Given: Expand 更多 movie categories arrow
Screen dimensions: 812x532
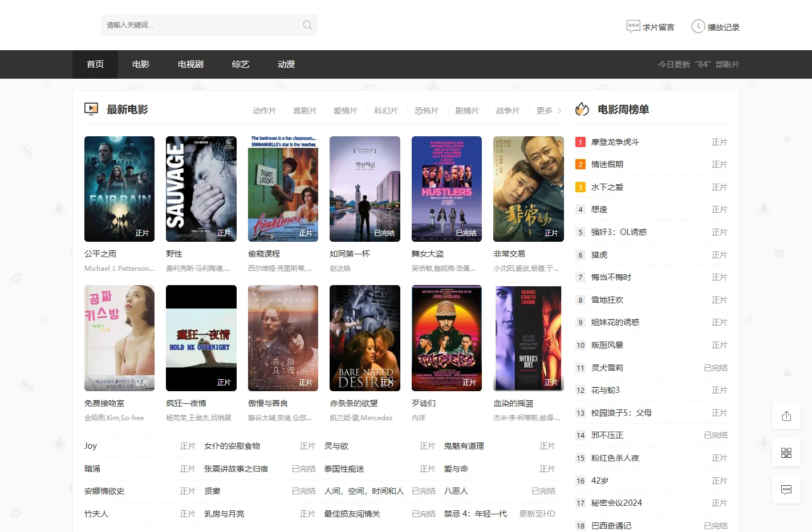Looking at the screenshot, I should tap(559, 111).
